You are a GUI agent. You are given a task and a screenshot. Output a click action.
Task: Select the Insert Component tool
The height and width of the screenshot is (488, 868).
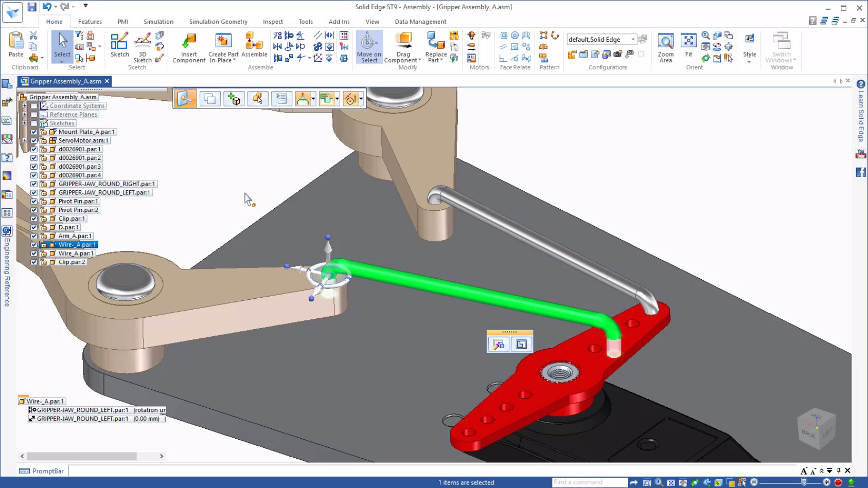pos(188,46)
